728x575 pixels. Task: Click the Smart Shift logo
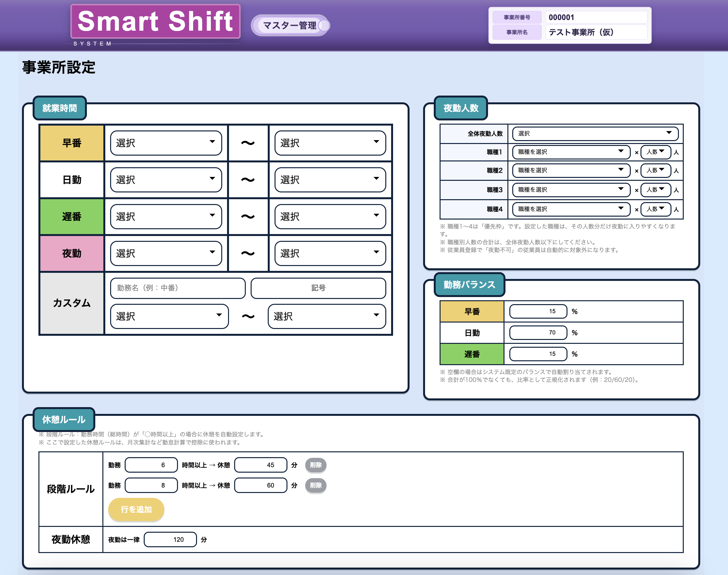point(155,22)
